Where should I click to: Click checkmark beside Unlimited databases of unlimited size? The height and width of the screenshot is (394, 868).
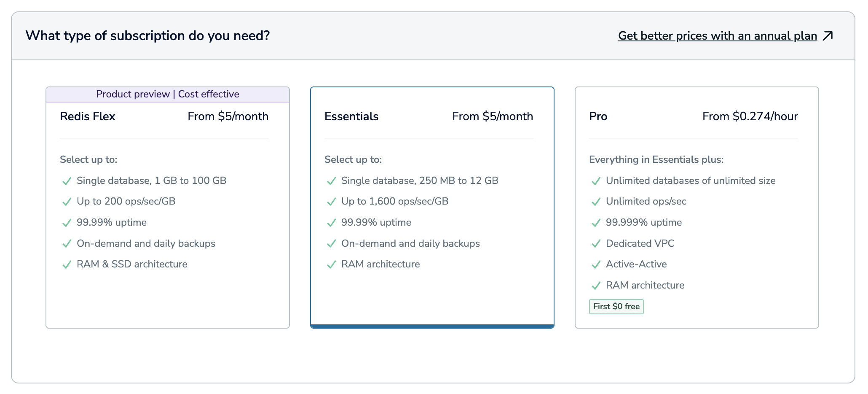click(x=596, y=181)
